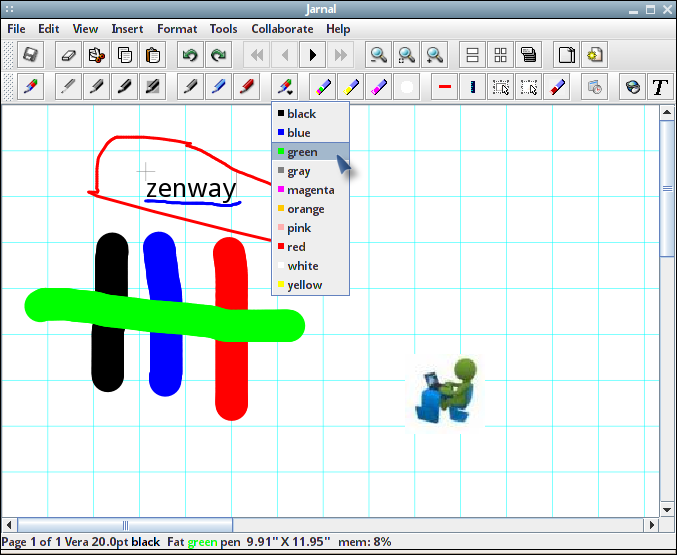The height and width of the screenshot is (555, 677).
Task: Toggle the ruler tool
Action: (473, 87)
